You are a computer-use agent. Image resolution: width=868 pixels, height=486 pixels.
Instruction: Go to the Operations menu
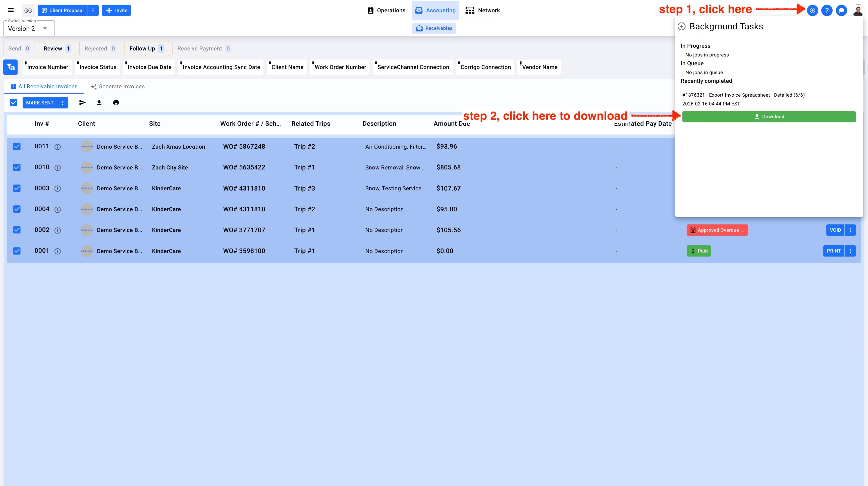pyautogui.click(x=386, y=11)
